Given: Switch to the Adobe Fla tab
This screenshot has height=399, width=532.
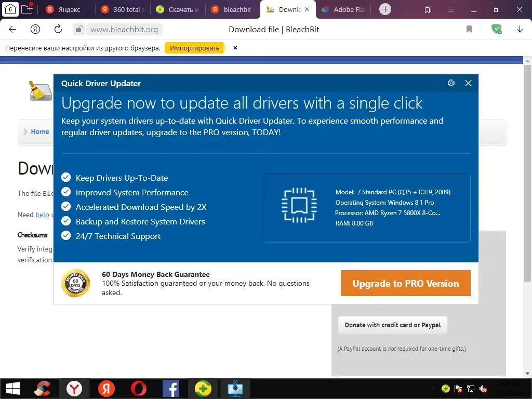Looking at the screenshot, I should pyautogui.click(x=343, y=9).
